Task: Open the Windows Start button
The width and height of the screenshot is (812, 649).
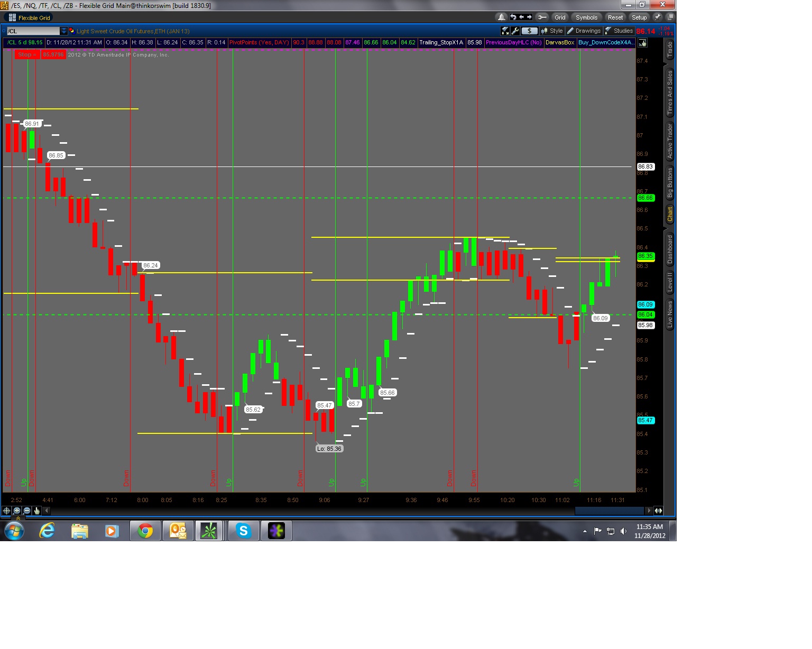Action: [x=14, y=531]
